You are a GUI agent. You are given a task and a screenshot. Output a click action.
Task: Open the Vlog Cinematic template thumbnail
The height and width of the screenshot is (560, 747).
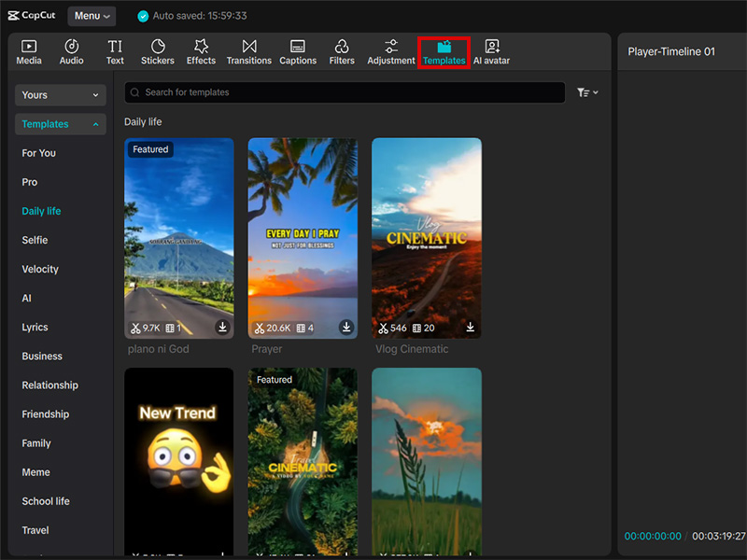pos(427,238)
